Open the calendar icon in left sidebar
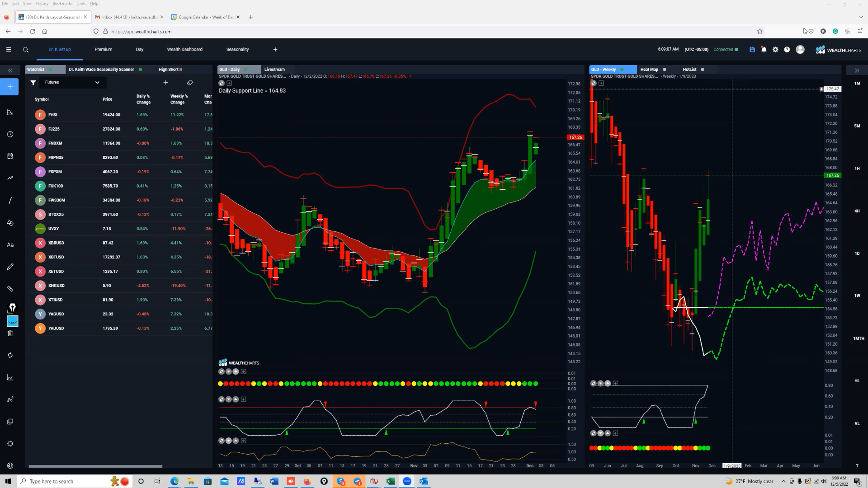 tap(10, 156)
